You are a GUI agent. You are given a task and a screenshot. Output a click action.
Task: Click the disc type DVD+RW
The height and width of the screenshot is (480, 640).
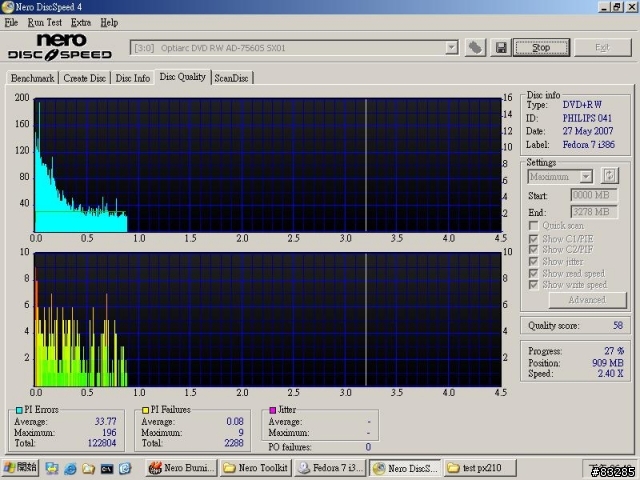582,105
